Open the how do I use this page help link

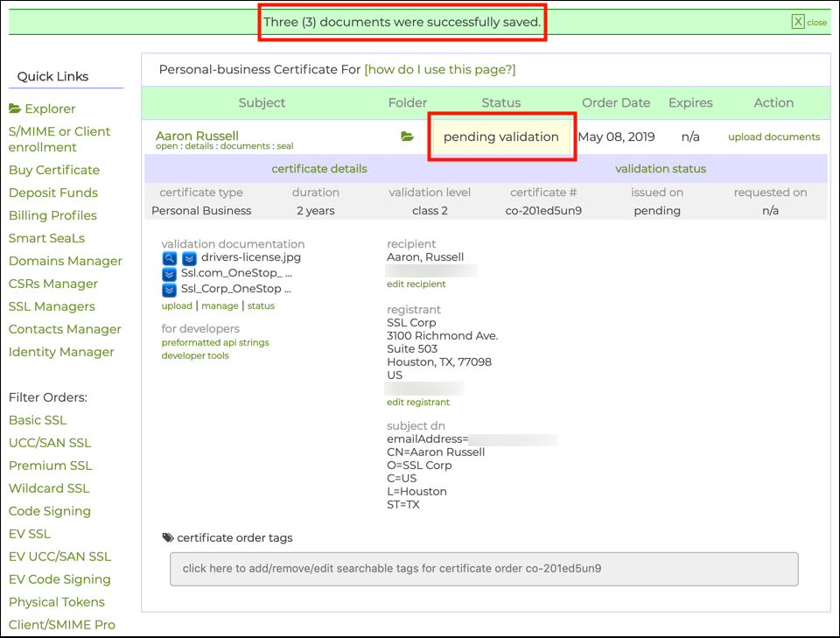click(440, 69)
